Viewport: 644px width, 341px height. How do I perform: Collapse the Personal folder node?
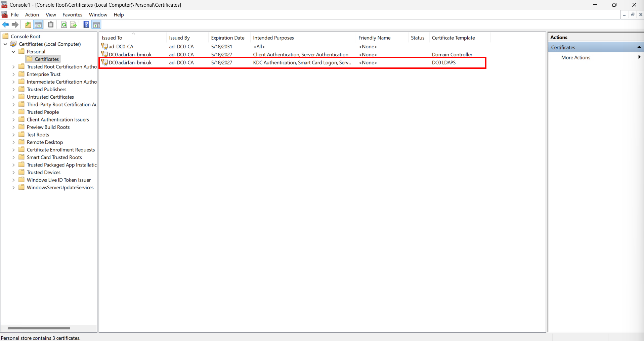pyautogui.click(x=13, y=52)
